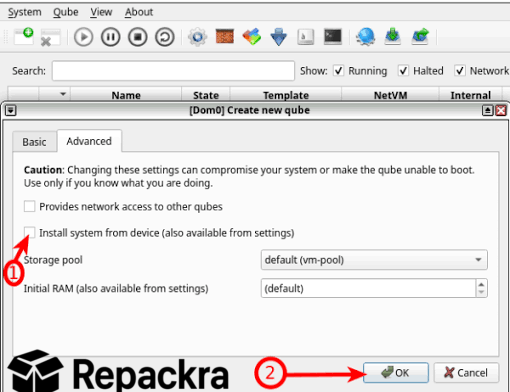Click the backup qubes download icon
This screenshot has height=392, width=510.
pyautogui.click(x=393, y=37)
